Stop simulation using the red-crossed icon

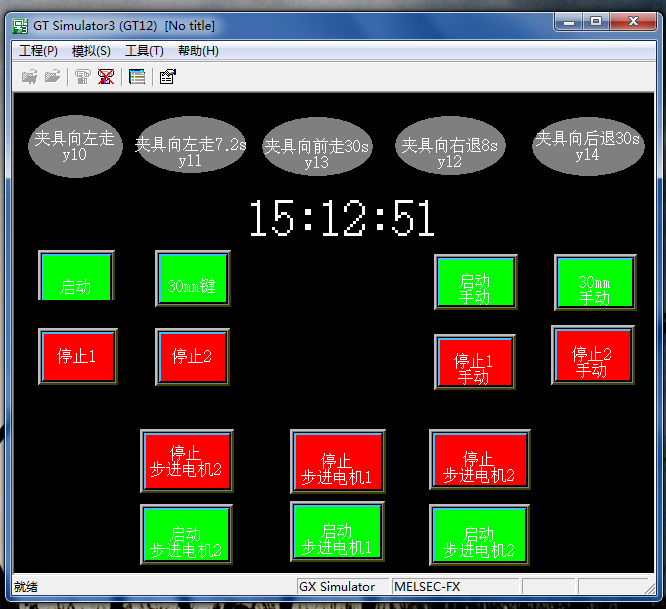(x=106, y=77)
